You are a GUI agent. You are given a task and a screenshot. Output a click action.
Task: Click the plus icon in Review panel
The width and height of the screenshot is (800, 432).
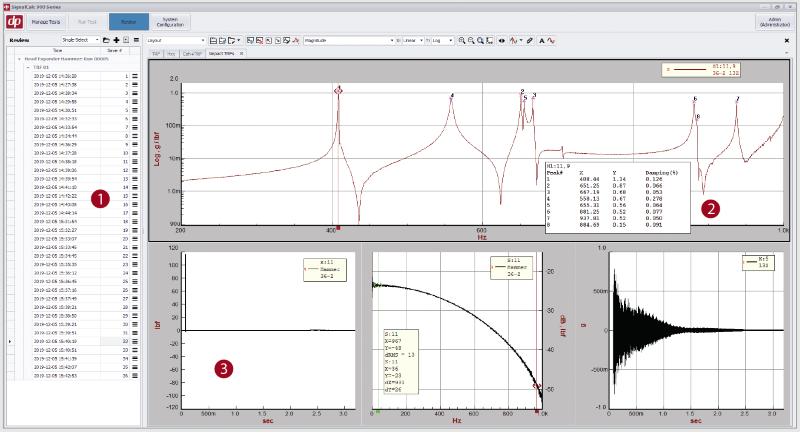(x=116, y=40)
